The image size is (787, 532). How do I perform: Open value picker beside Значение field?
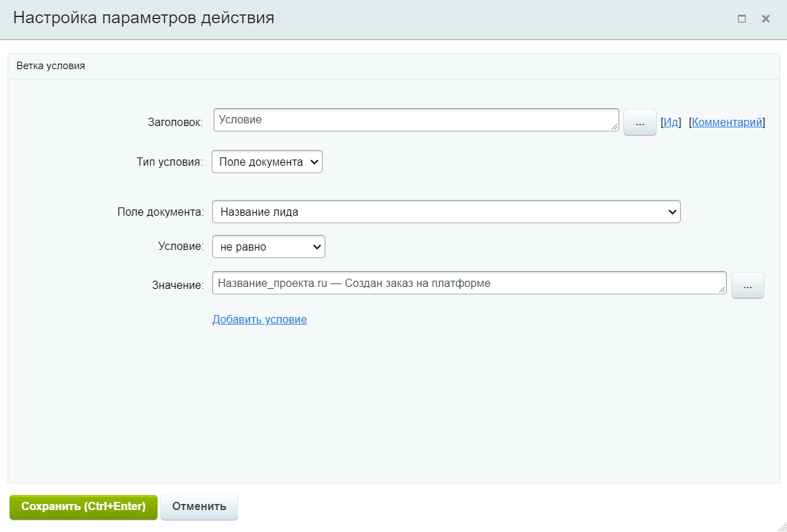point(747,286)
